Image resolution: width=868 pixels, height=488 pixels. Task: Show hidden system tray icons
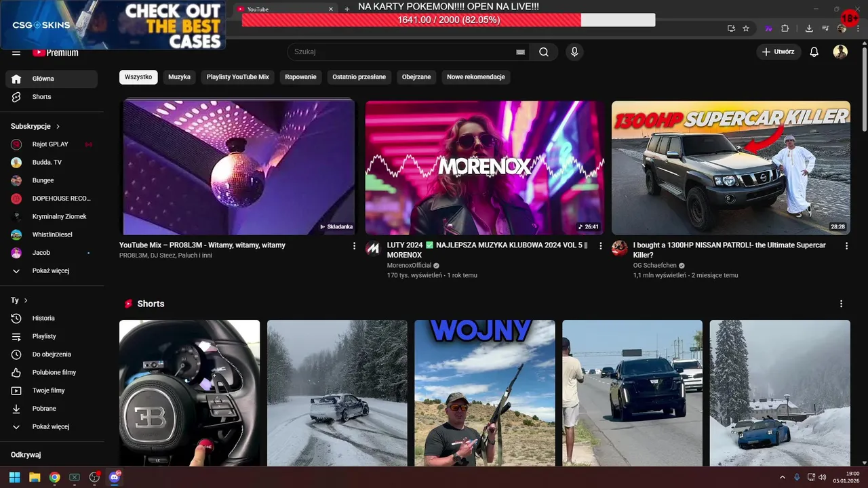(782, 477)
